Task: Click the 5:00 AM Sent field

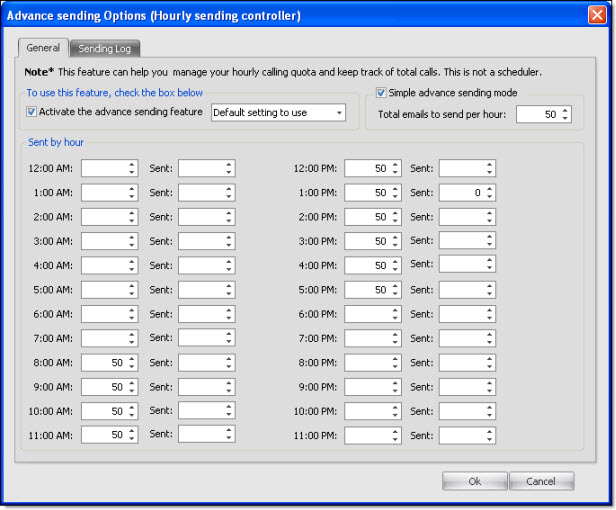Action: click(207, 290)
